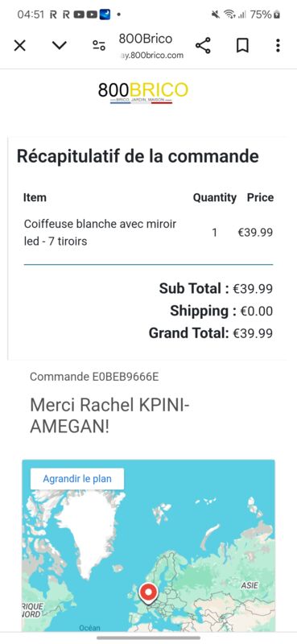Bookmark this page icon
The image size is (297, 644).
[x=242, y=46]
